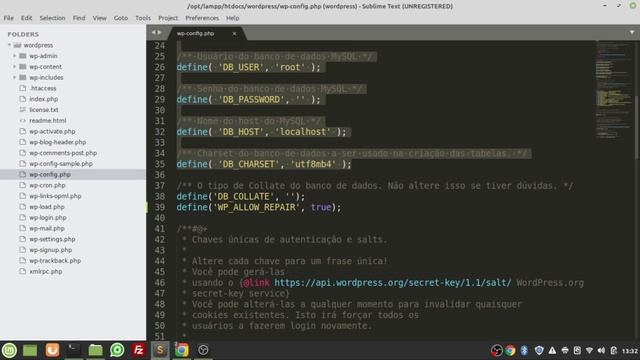The image size is (640, 360).
Task: Open license.txt from the sidebar
Action: tap(44, 109)
